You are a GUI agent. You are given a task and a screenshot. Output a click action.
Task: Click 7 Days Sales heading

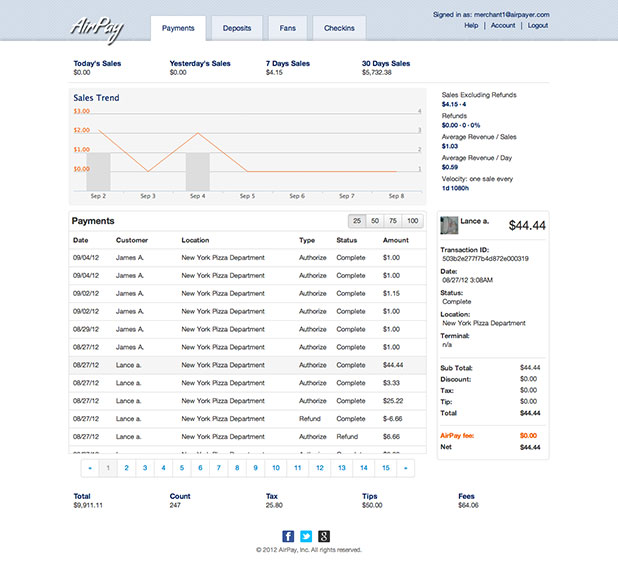point(288,63)
